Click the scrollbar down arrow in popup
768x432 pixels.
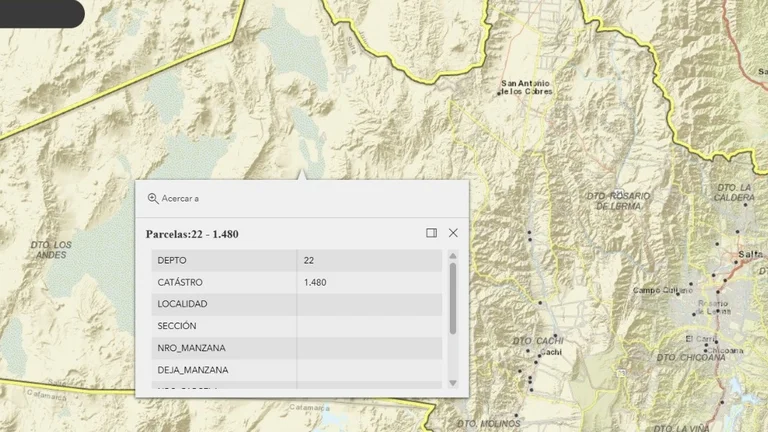pyautogui.click(x=453, y=383)
